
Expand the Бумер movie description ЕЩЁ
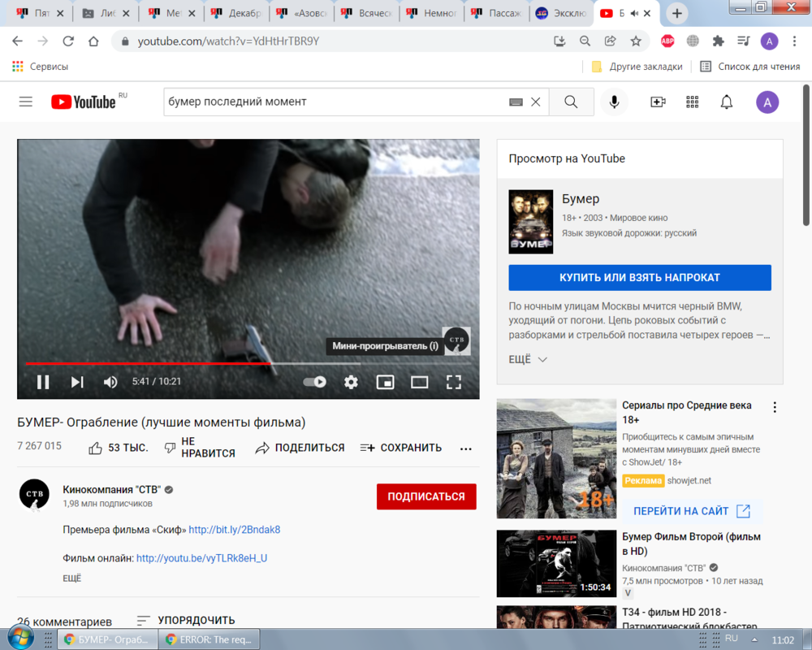click(x=528, y=360)
